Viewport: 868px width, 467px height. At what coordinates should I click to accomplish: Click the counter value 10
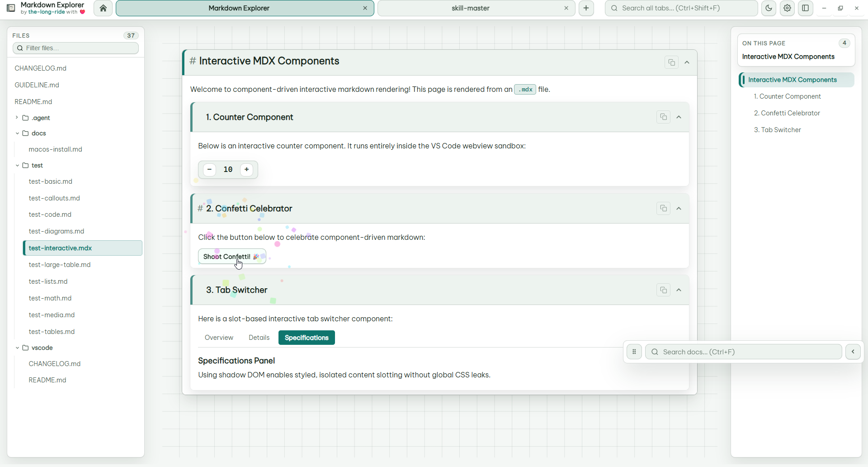point(228,170)
